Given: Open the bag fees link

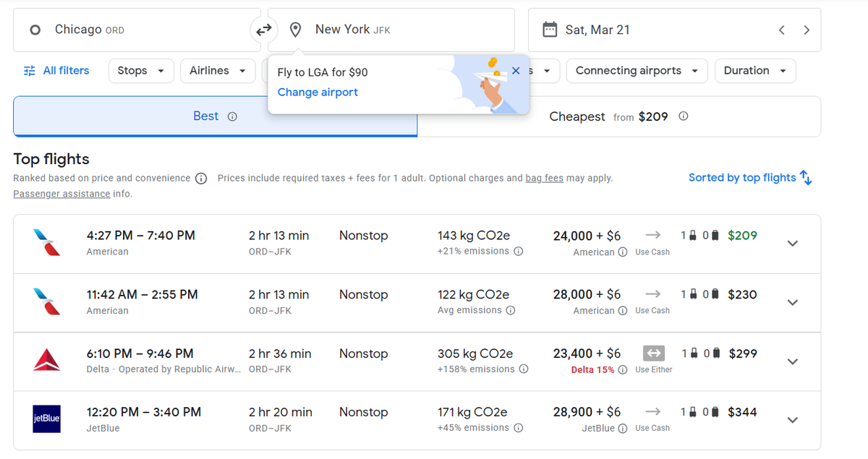Looking at the screenshot, I should click(544, 178).
